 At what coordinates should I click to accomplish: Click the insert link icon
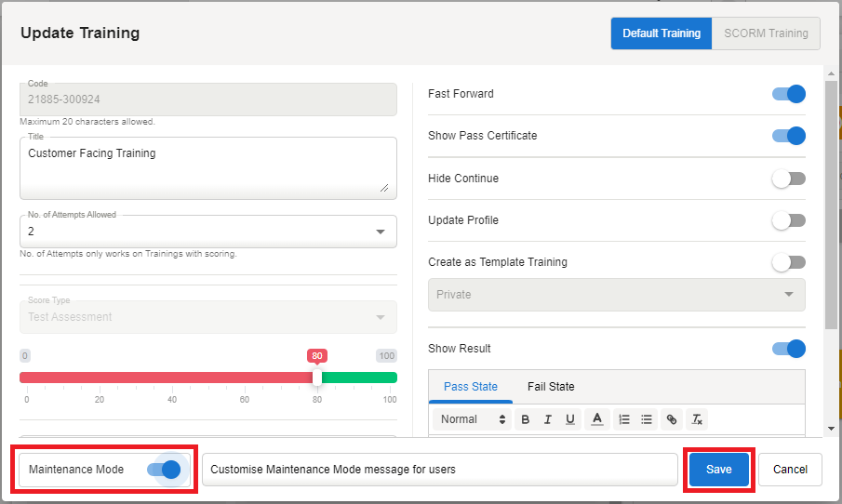click(x=672, y=419)
